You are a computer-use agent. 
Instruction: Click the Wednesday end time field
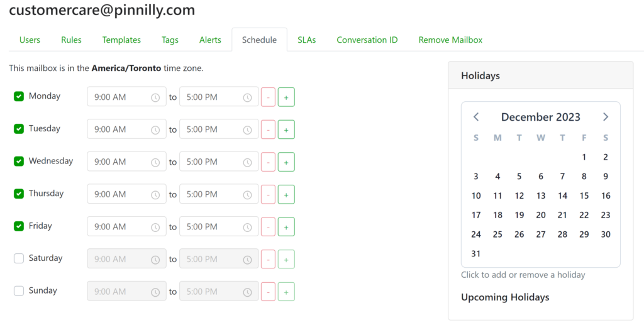(219, 162)
